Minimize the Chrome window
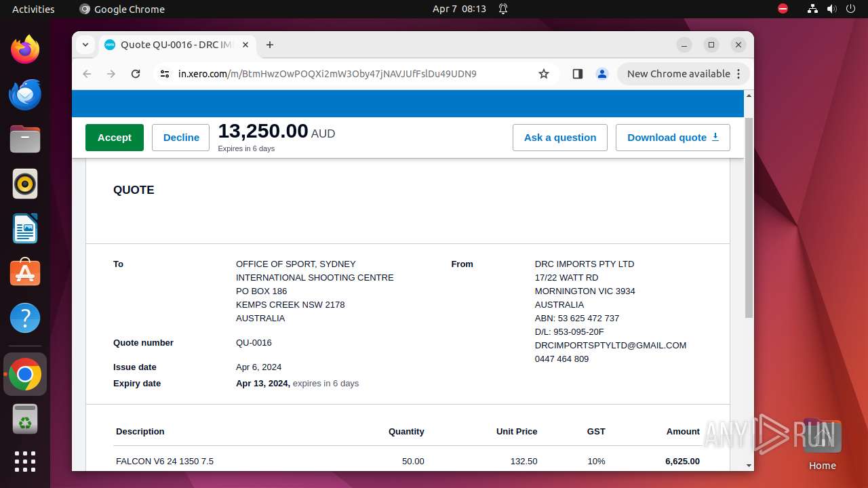Viewport: 868px width, 488px height. tap(684, 45)
